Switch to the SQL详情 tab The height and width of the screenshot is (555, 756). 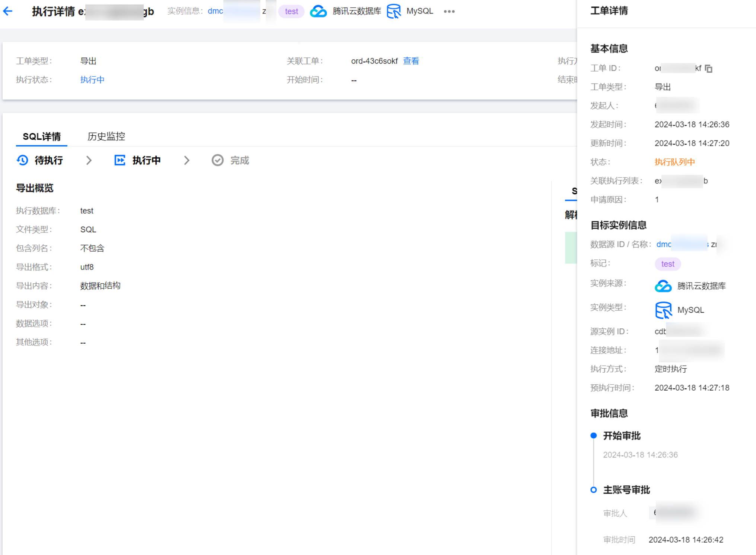point(42,136)
